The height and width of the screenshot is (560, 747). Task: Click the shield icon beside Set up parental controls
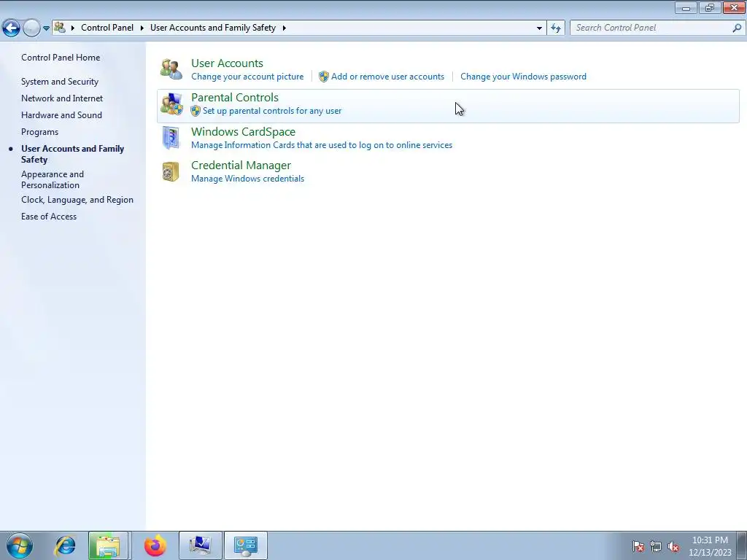(x=196, y=111)
